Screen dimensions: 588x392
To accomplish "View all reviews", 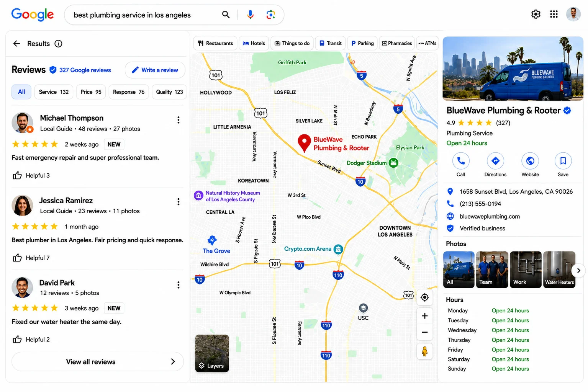I will pos(98,362).
